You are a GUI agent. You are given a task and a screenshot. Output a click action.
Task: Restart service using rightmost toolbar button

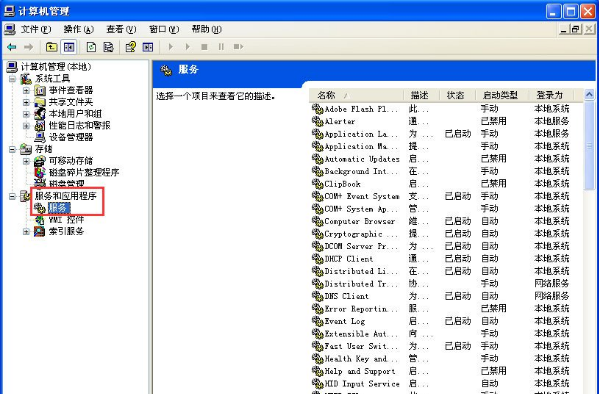[x=238, y=47]
